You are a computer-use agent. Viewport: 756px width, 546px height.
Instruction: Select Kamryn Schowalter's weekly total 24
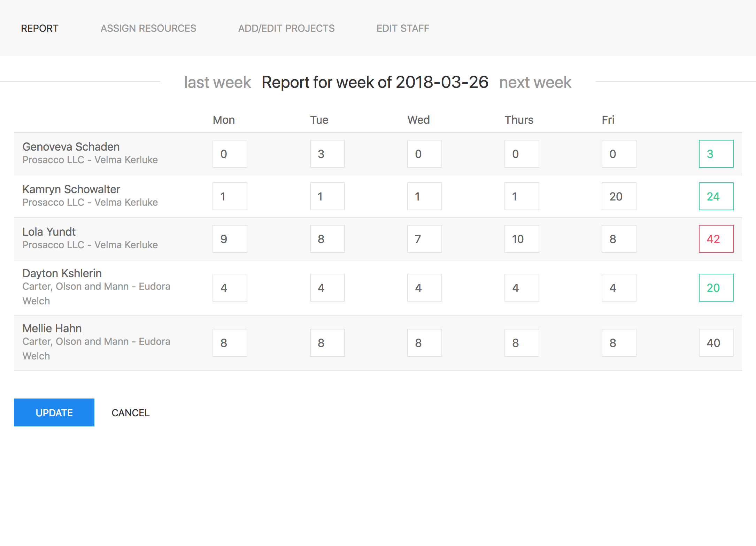(x=716, y=196)
